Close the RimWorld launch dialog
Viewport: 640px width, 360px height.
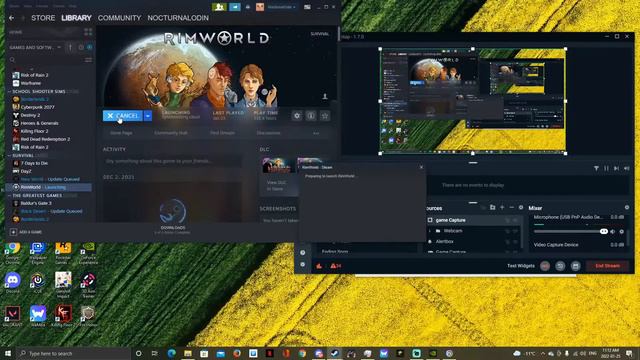point(421,167)
